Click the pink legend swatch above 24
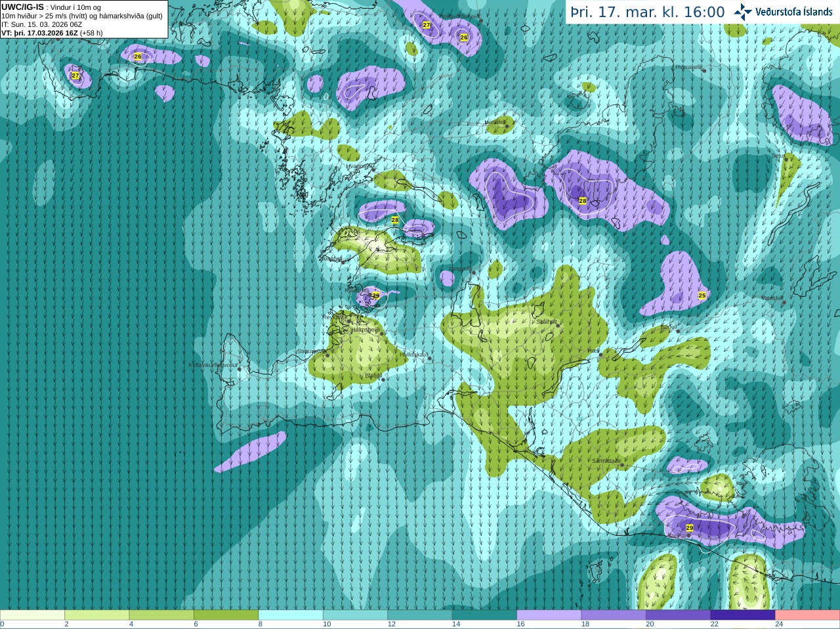Screen dimensions: 840x629 point(808,615)
